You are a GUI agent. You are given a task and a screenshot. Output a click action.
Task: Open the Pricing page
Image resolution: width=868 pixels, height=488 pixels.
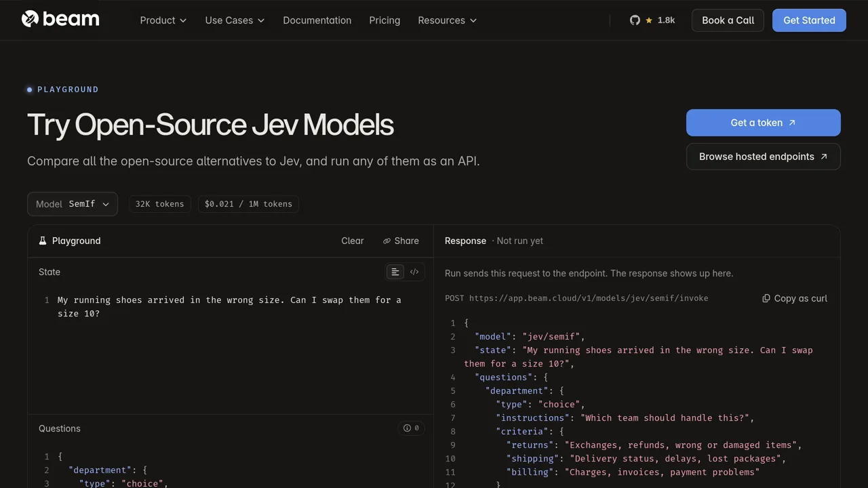[x=384, y=20]
